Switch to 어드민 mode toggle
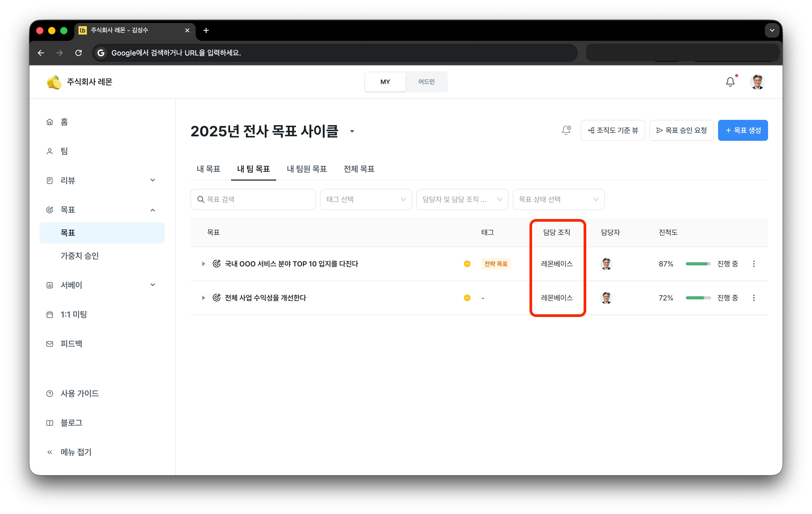 tap(427, 82)
